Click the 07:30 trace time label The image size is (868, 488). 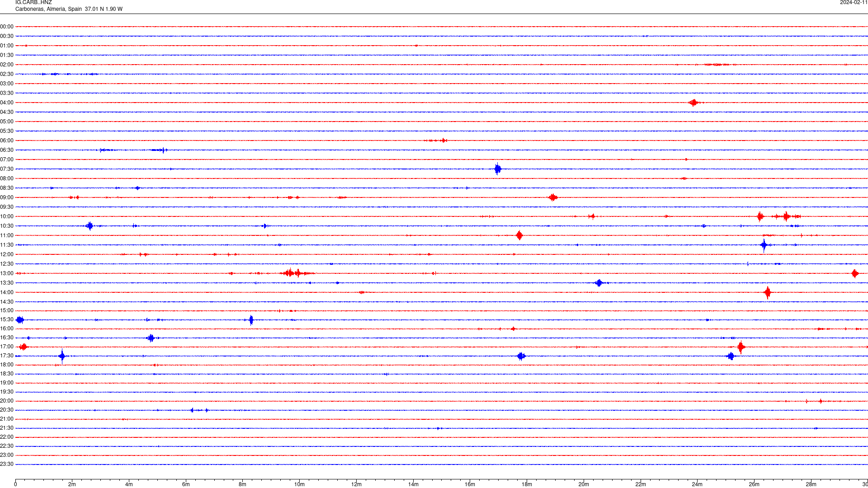(x=7, y=169)
